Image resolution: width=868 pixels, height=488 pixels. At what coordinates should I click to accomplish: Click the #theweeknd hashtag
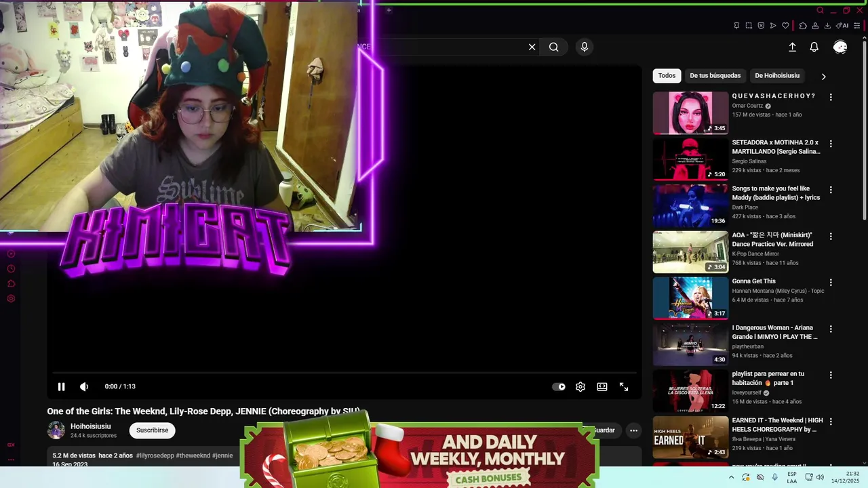click(x=193, y=455)
